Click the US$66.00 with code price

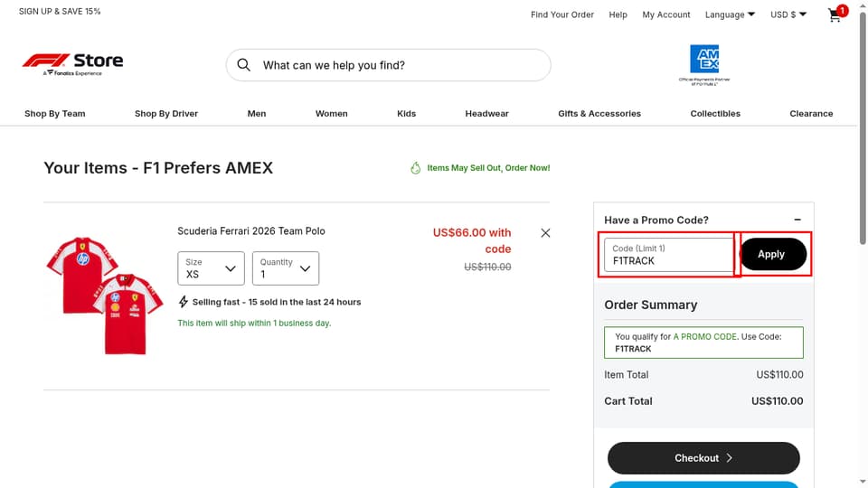(472, 240)
